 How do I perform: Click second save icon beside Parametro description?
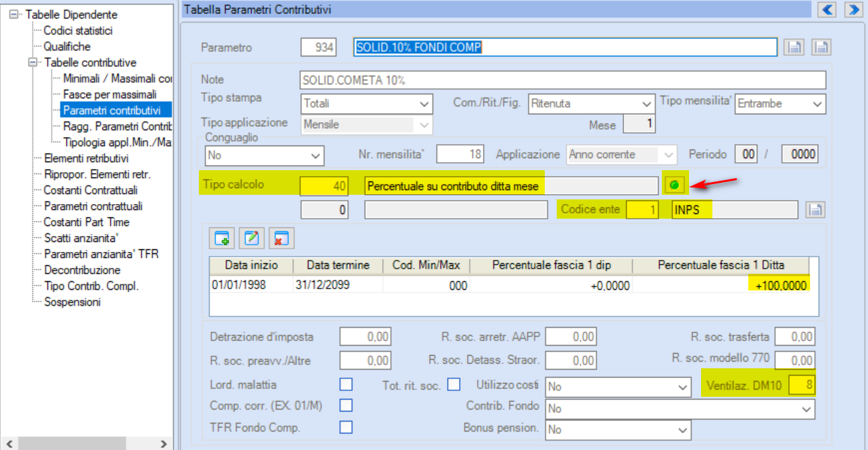coord(822,47)
